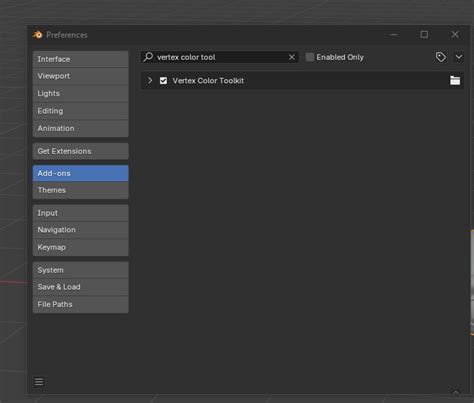Open the hamburger preferences menu at bottom
The image size is (474, 403).
tap(39, 382)
